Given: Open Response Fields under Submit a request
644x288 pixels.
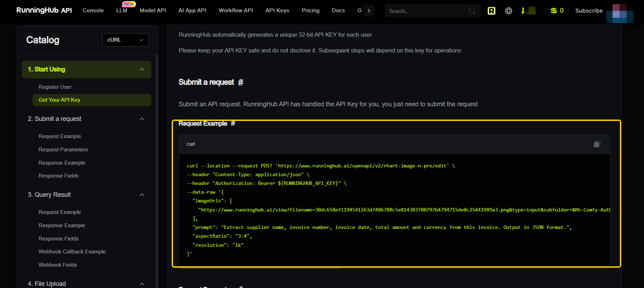Looking at the screenshot, I should [x=58, y=176].
